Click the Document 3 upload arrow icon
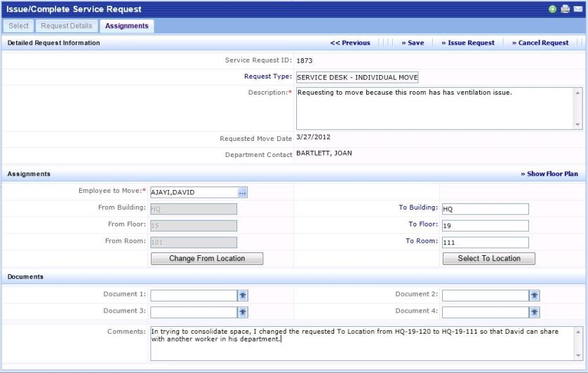This screenshot has width=588, height=373. point(243,312)
